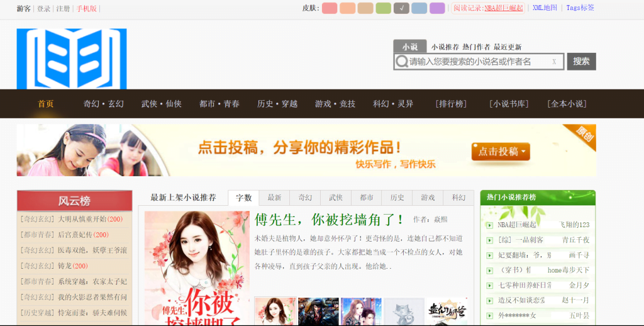Open the 奇幻・玄幻 navigation category
644x326 pixels.
point(104,104)
